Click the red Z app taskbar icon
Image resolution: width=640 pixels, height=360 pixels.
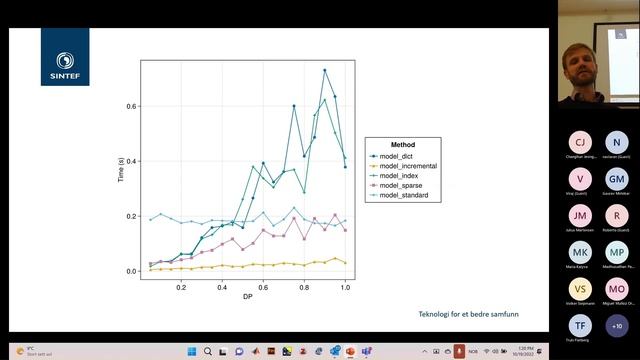303,351
